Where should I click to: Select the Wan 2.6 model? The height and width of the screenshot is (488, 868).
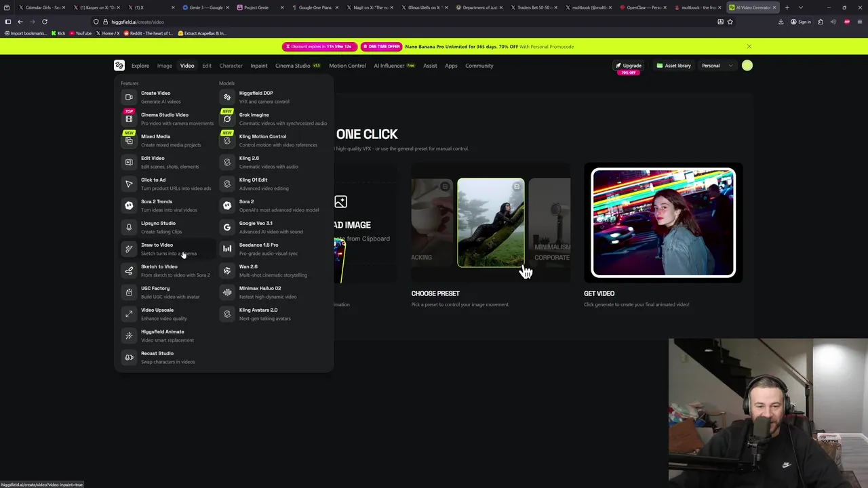pos(273,270)
